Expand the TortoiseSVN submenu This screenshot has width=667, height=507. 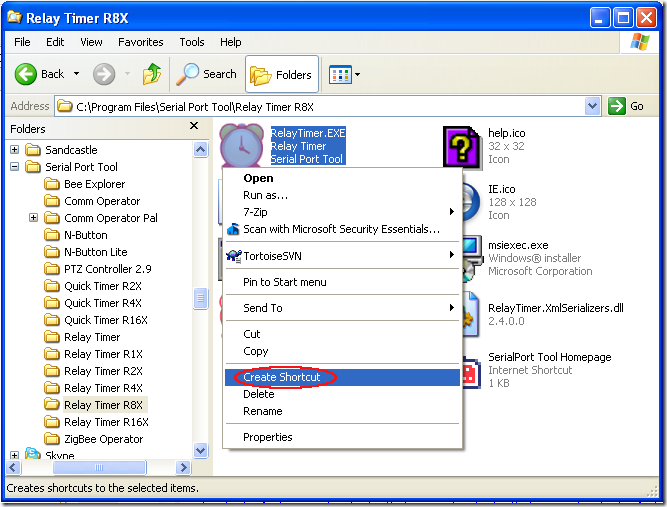[x=452, y=255]
